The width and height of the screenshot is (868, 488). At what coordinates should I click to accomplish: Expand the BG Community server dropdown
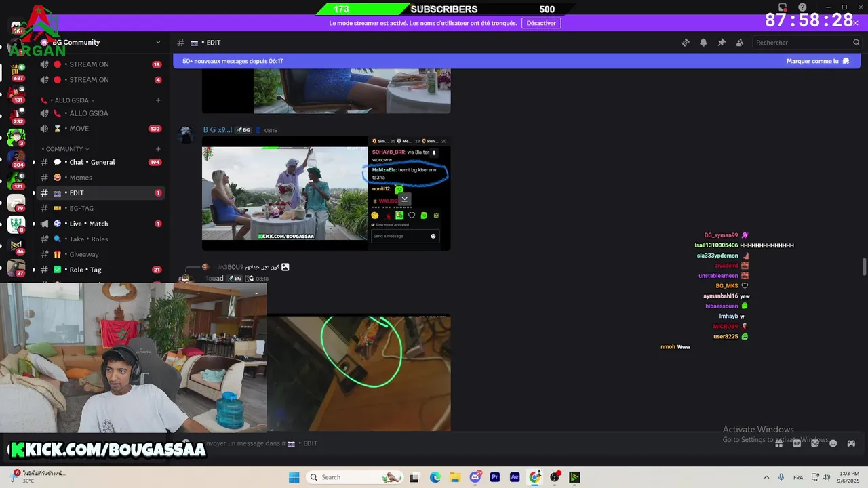[158, 42]
